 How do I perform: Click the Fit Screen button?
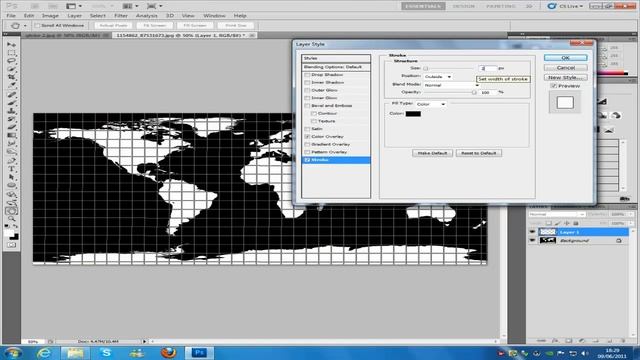155,25
